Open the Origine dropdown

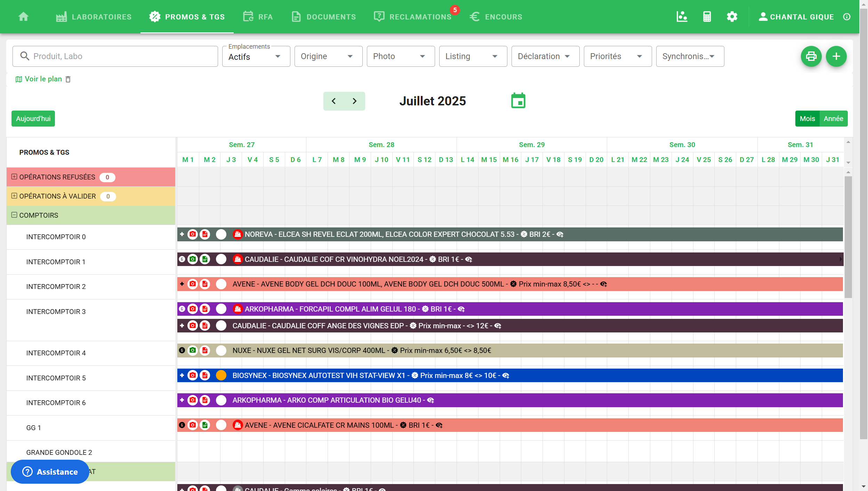[x=328, y=56]
